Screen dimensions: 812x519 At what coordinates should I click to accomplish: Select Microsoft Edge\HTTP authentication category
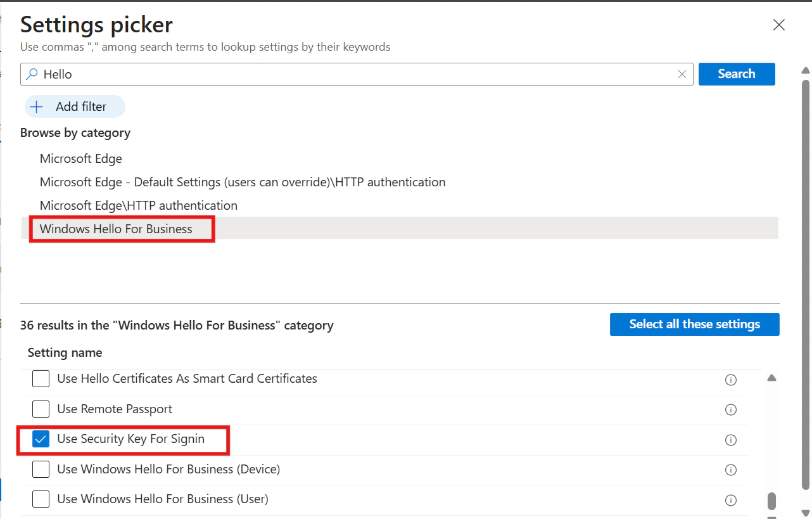click(139, 205)
